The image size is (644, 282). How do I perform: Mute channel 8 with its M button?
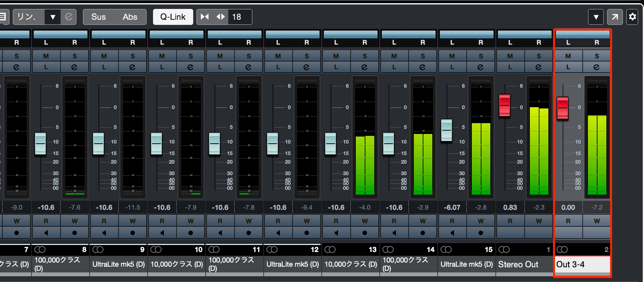coord(46,56)
